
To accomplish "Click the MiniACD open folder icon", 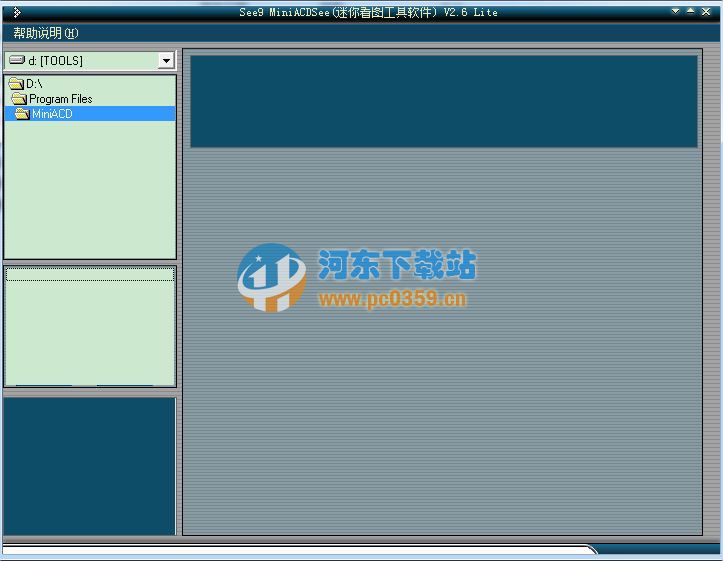I will click(22, 114).
